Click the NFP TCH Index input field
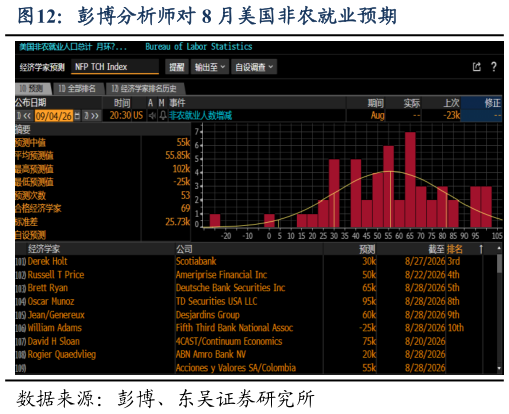 tap(115, 67)
